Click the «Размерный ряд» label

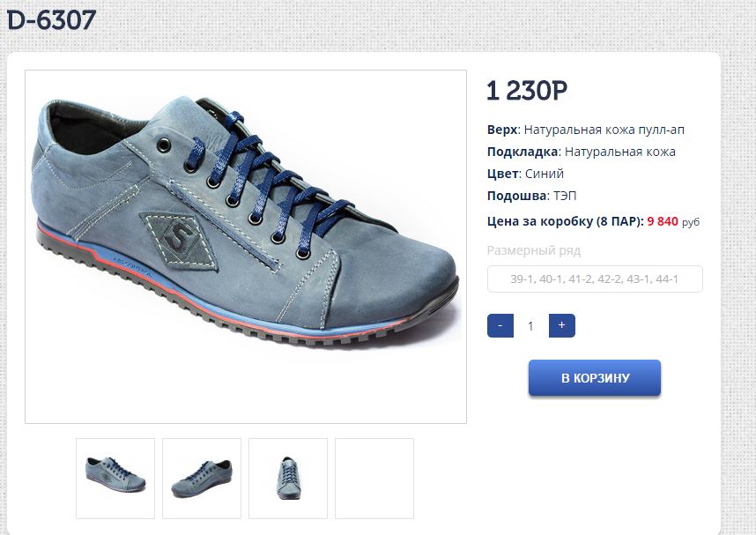tap(534, 250)
